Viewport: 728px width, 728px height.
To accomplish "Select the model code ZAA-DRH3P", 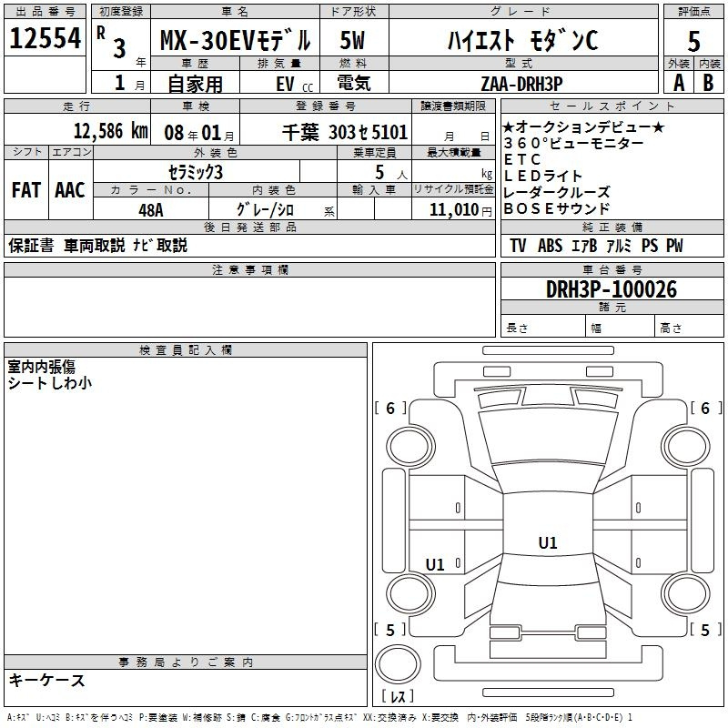I will click(521, 84).
